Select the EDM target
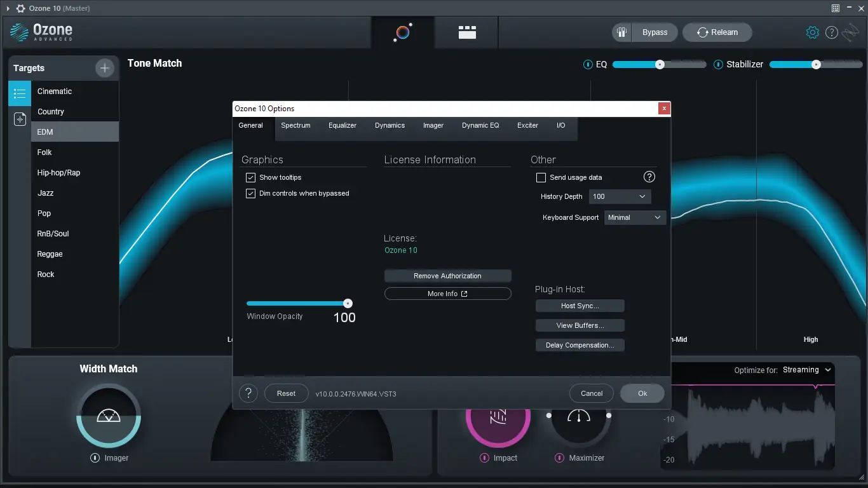This screenshot has height=488, width=868. 75,132
